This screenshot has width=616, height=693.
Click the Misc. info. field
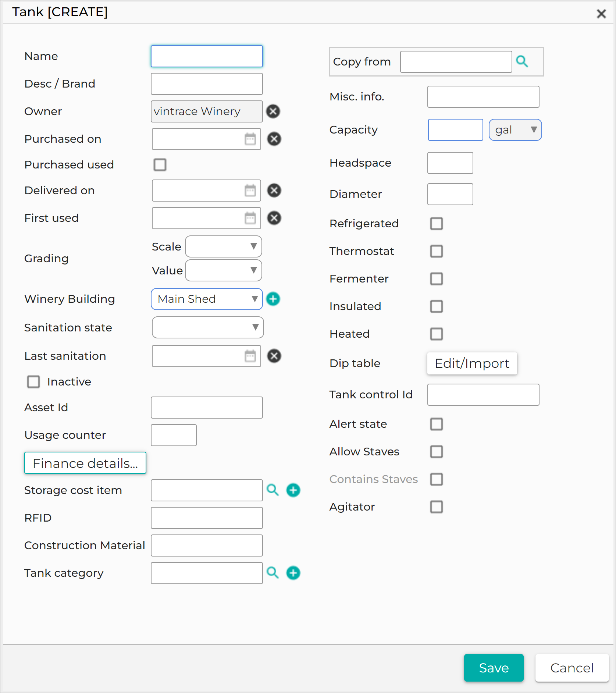pyautogui.click(x=483, y=97)
